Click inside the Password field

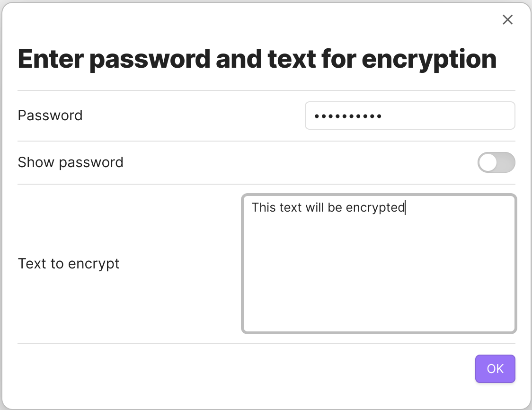(410, 116)
